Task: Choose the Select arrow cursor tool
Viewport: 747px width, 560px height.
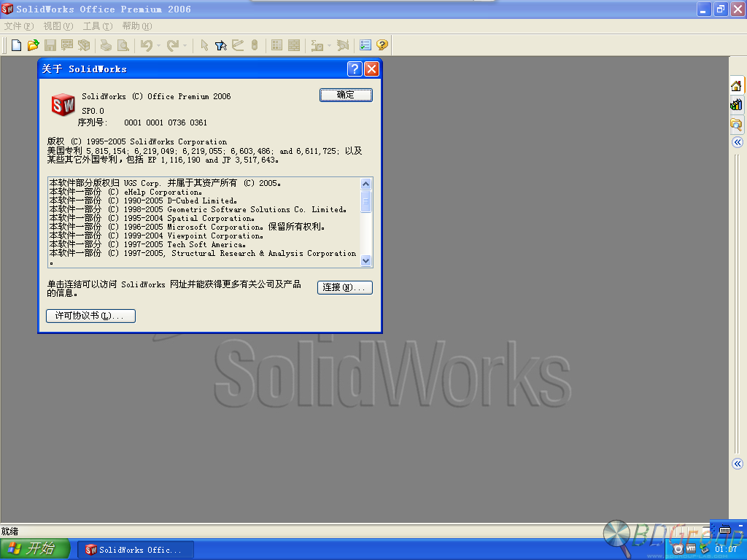Action: tap(204, 45)
